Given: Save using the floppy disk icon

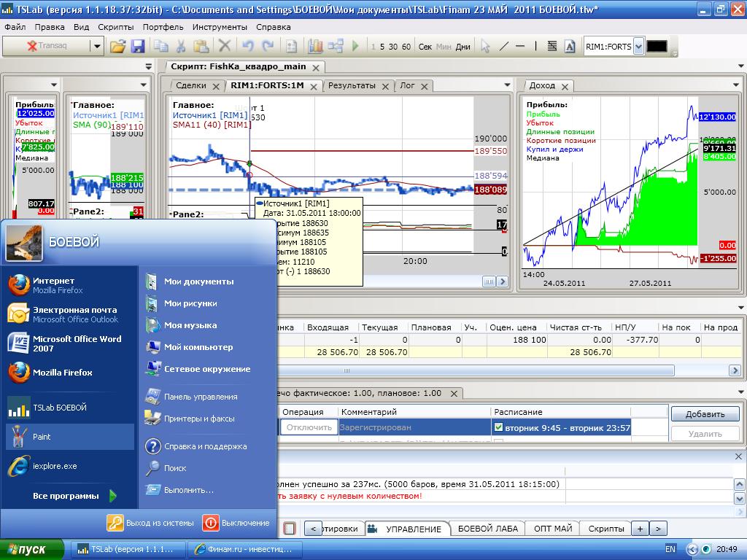Looking at the screenshot, I should tap(138, 46).
